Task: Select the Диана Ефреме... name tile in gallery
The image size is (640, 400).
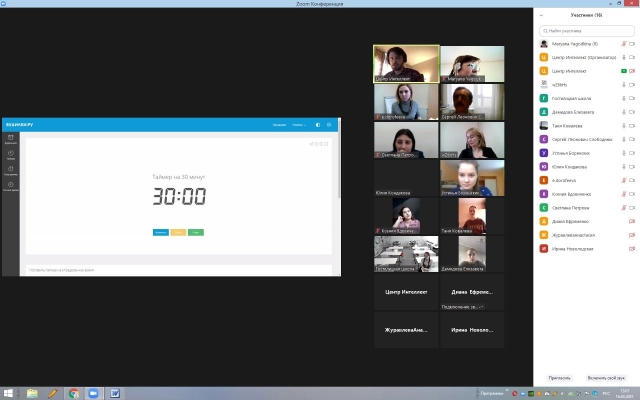Action: pos(472,292)
